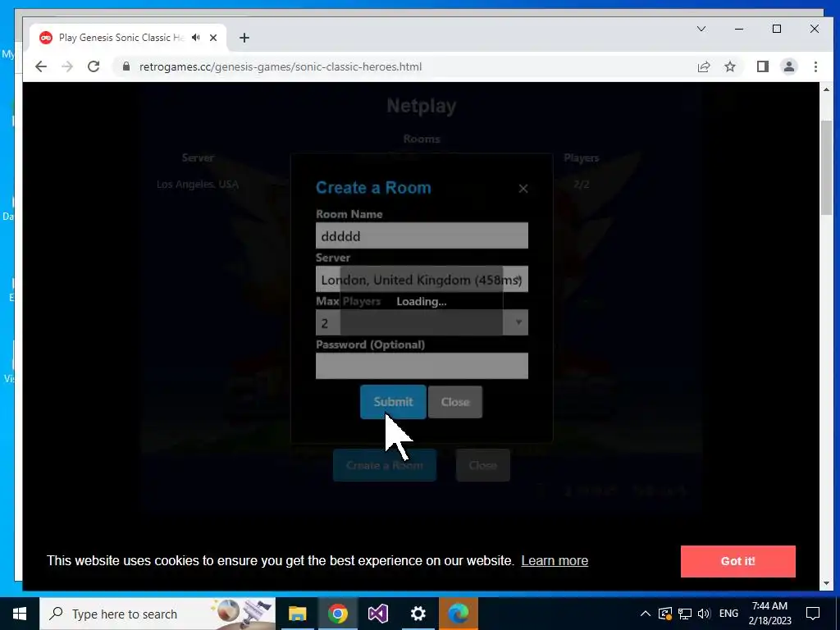Click the Create a Room heading text
The height and width of the screenshot is (630, 840).
(x=373, y=188)
